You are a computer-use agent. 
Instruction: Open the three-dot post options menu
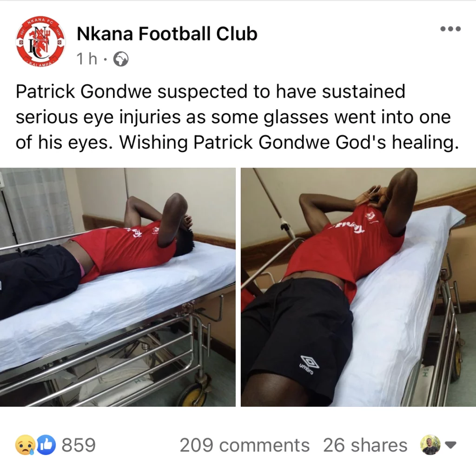[450, 29]
